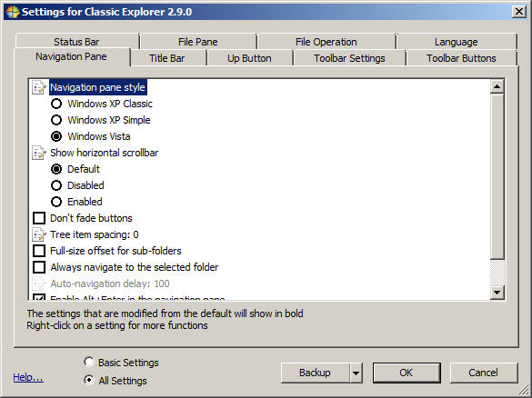Open the Toolbar Buttons tab
This screenshot has height=398, width=532.
click(x=462, y=58)
